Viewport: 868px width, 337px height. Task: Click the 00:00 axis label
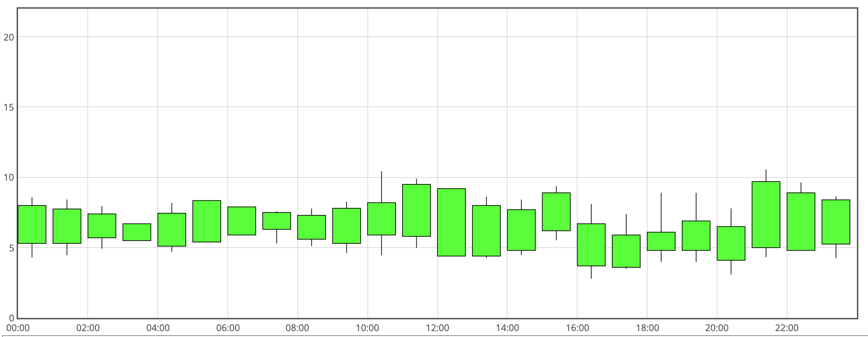tap(18, 328)
